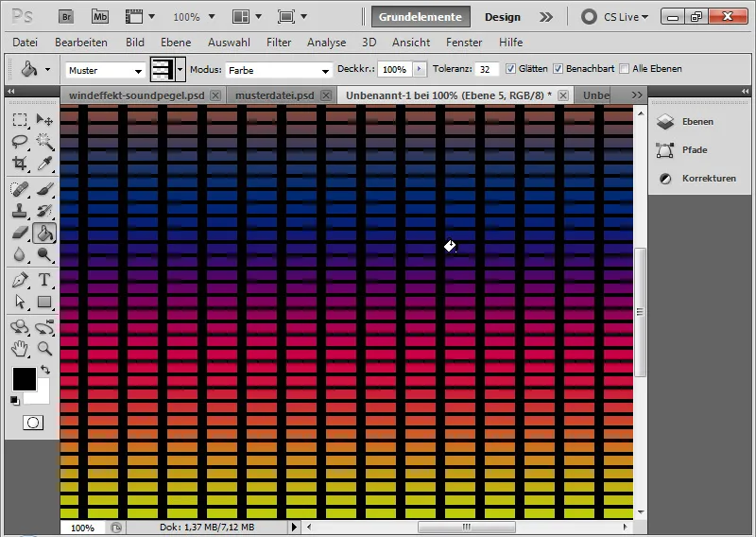Select the Lasso tool
This screenshot has height=537, width=756.
click(x=20, y=142)
